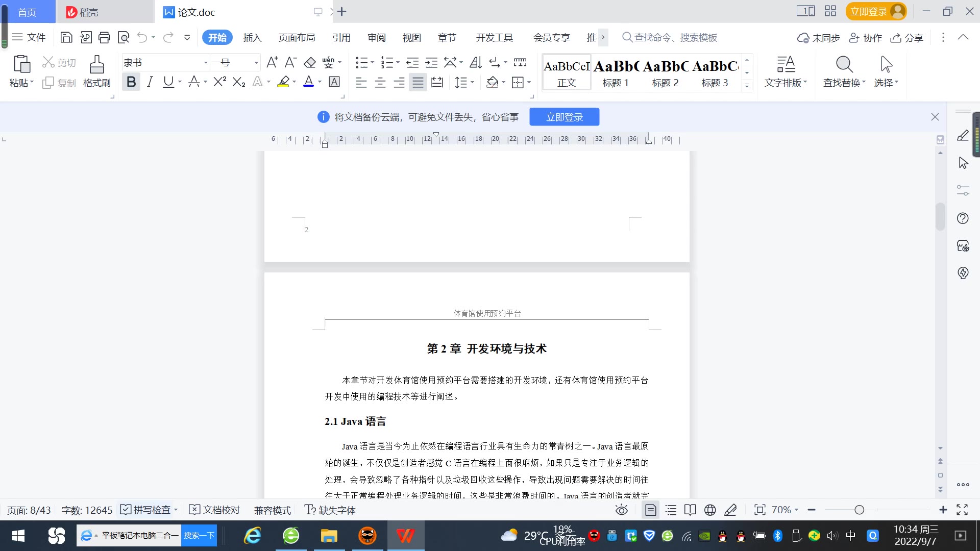Click 分享 share button

point(907,37)
